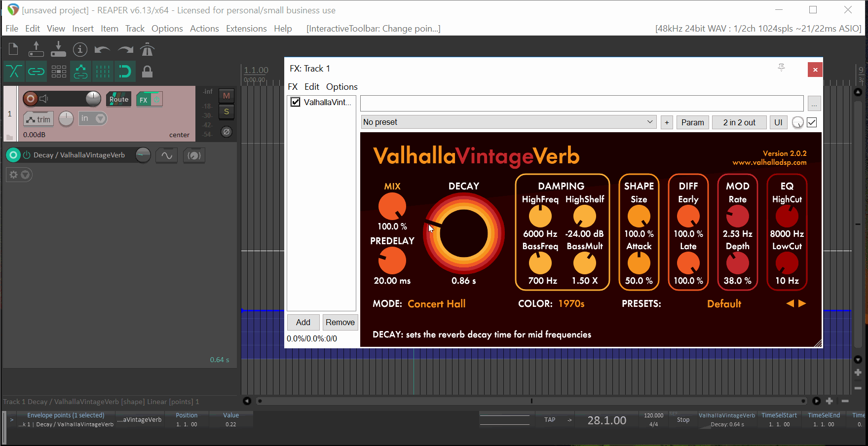Create a new project from toolbar
This screenshot has width=868, height=446.
[x=13, y=49]
